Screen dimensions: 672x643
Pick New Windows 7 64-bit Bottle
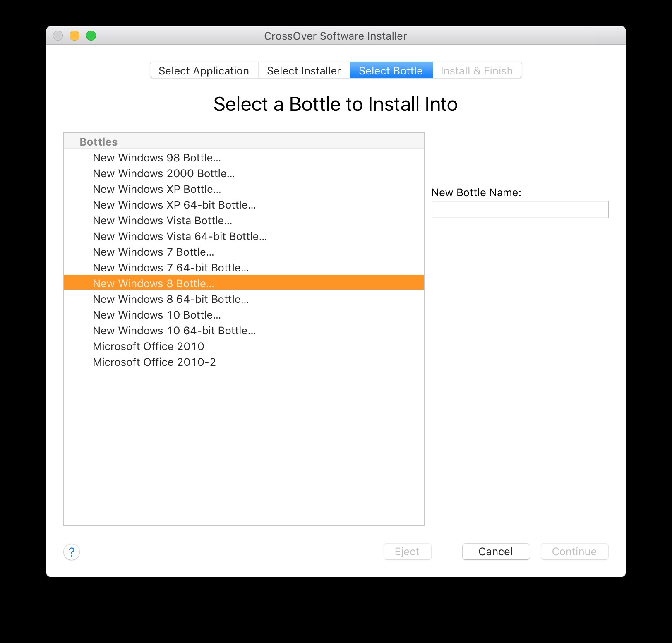coord(170,268)
